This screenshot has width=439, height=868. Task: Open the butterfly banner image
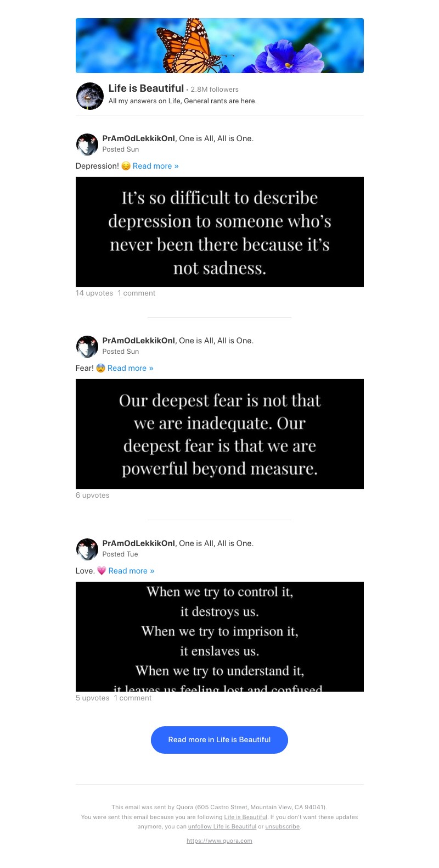(x=219, y=46)
